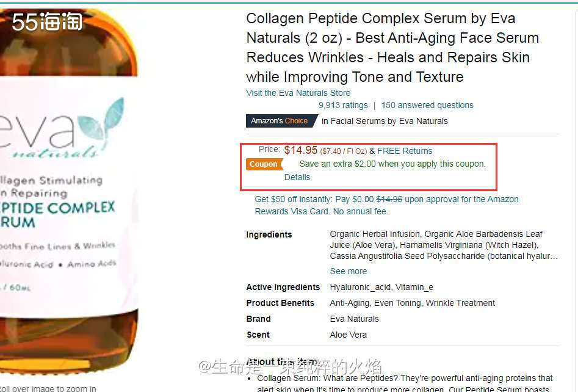
Task: Open the Get $50 off instantly offer
Action: point(386,205)
